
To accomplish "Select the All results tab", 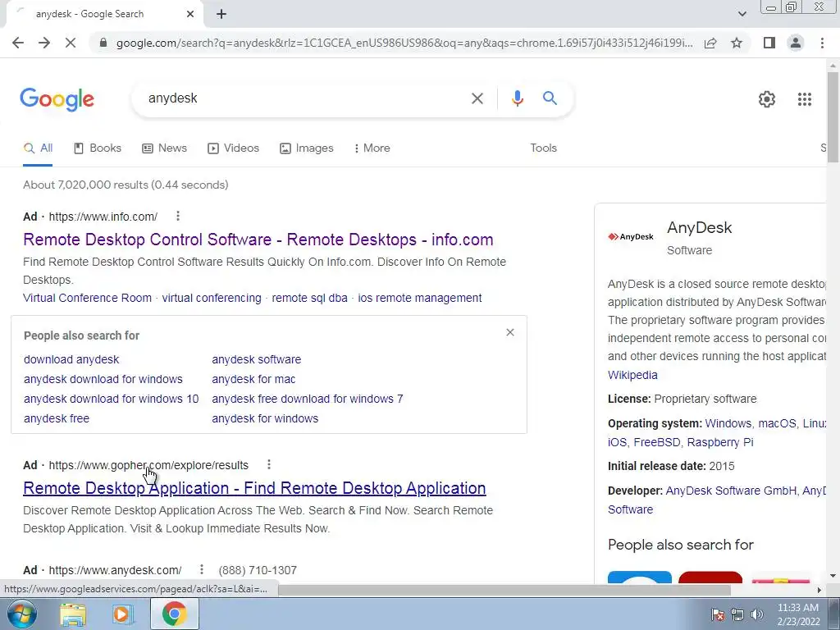I will coord(38,148).
